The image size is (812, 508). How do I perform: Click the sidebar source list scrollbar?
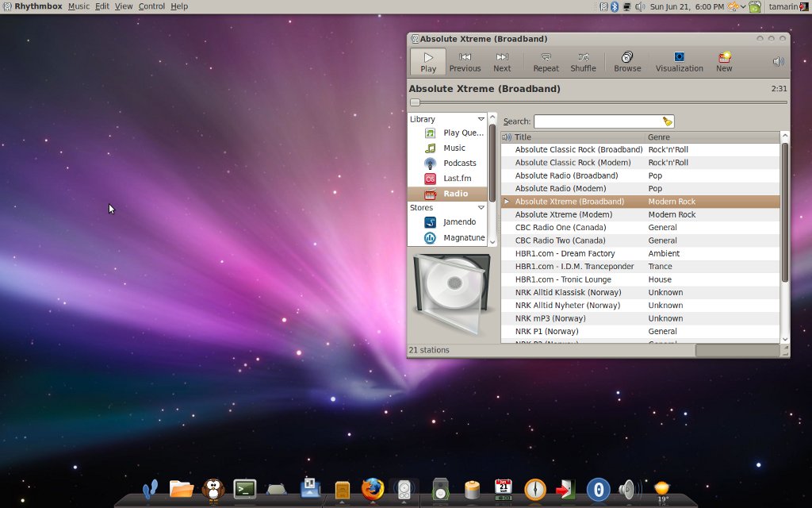[x=492, y=162]
